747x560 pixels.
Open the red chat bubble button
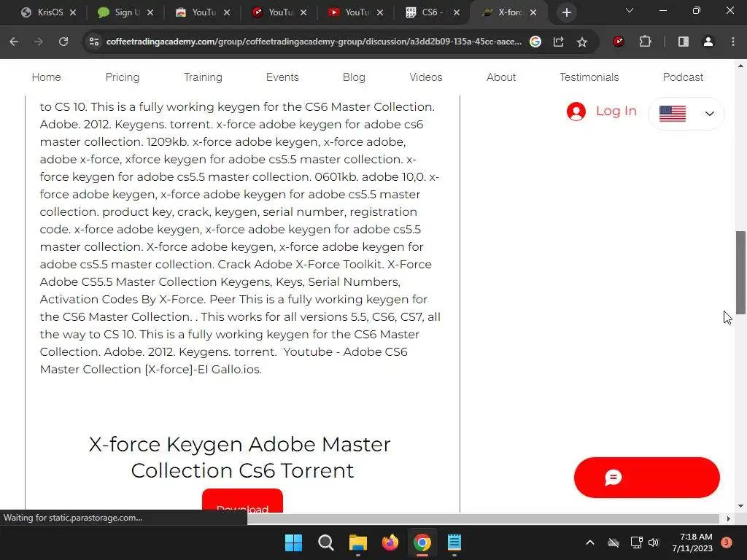click(646, 478)
